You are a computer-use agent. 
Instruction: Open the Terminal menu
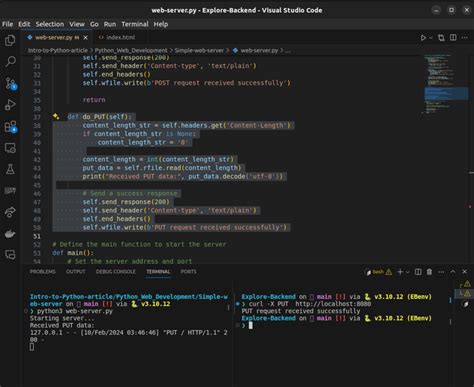click(x=135, y=24)
